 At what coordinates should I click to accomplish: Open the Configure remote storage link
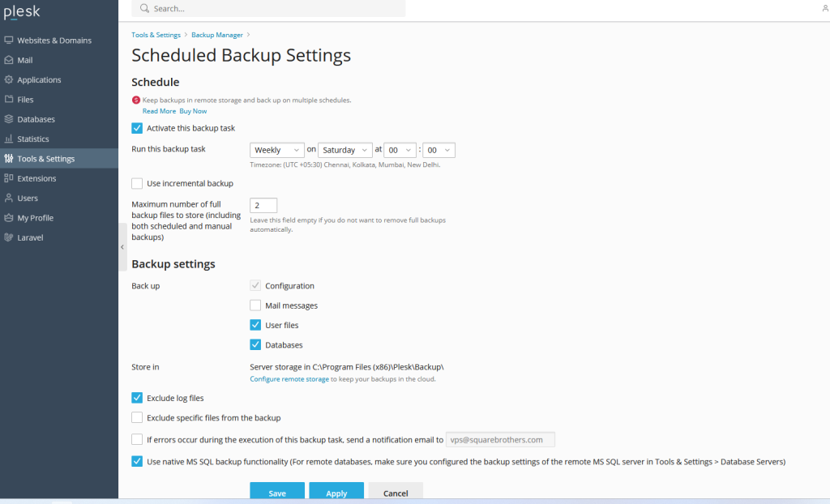pyautogui.click(x=289, y=379)
